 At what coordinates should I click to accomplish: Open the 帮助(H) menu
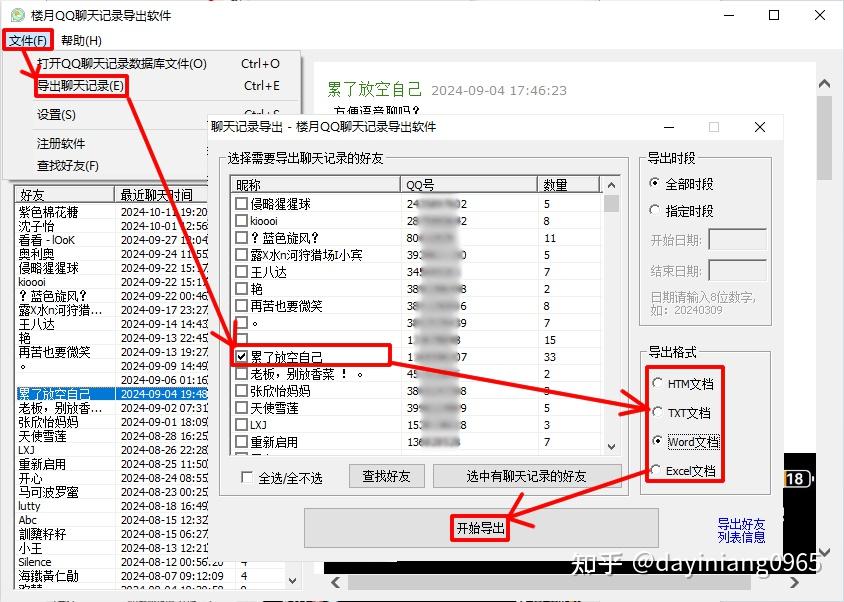click(81, 40)
